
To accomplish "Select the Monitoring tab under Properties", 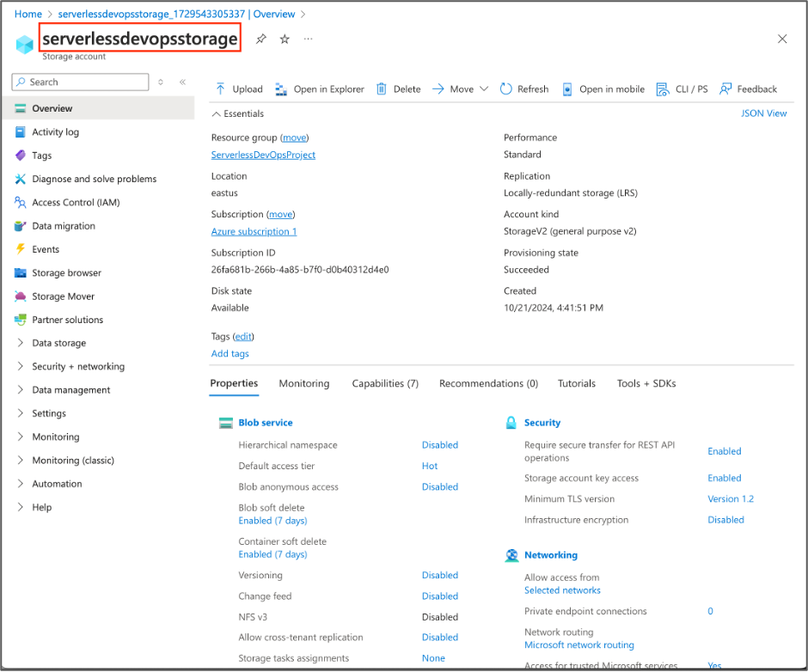I will (x=304, y=383).
